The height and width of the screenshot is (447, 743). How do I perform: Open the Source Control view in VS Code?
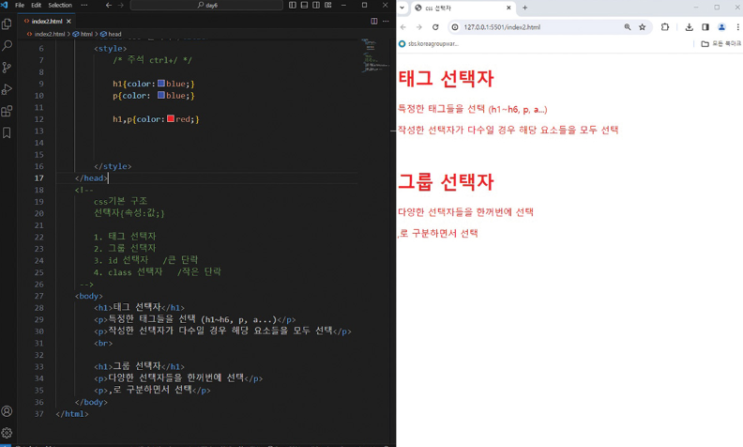(7, 67)
